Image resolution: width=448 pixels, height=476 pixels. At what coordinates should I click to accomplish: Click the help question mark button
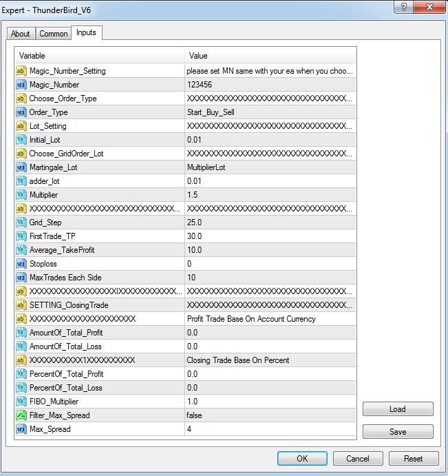(404, 7)
